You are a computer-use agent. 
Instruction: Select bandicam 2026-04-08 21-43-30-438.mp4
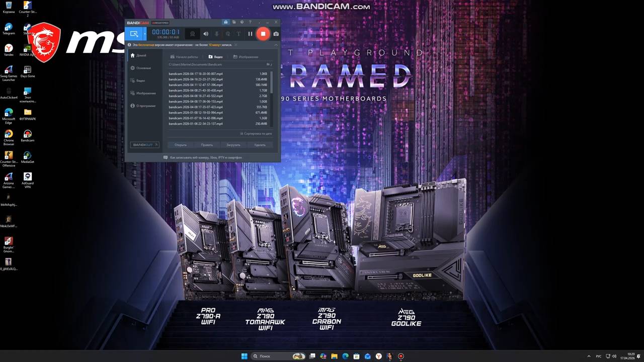[x=218, y=90]
